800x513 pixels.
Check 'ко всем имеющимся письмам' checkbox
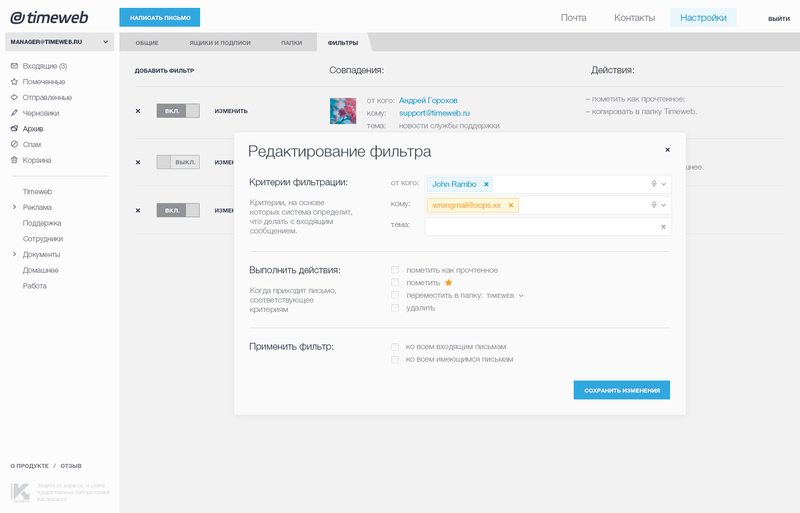point(395,359)
